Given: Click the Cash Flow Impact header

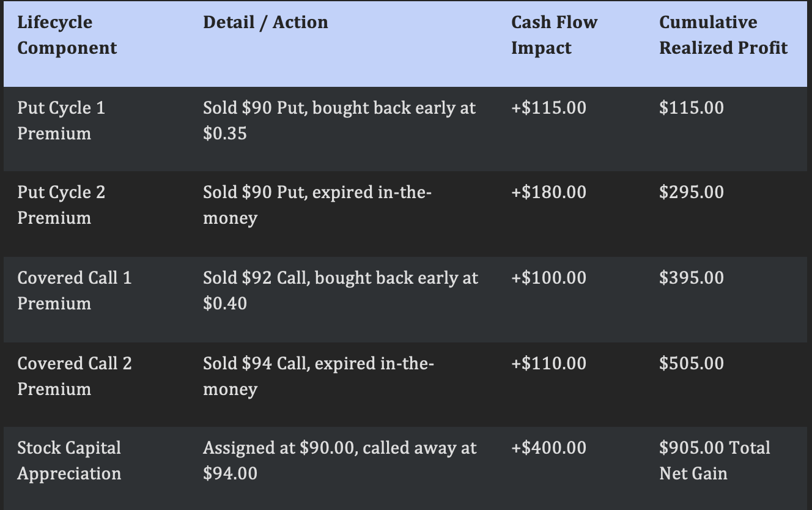Looking at the screenshot, I should pos(554,35).
